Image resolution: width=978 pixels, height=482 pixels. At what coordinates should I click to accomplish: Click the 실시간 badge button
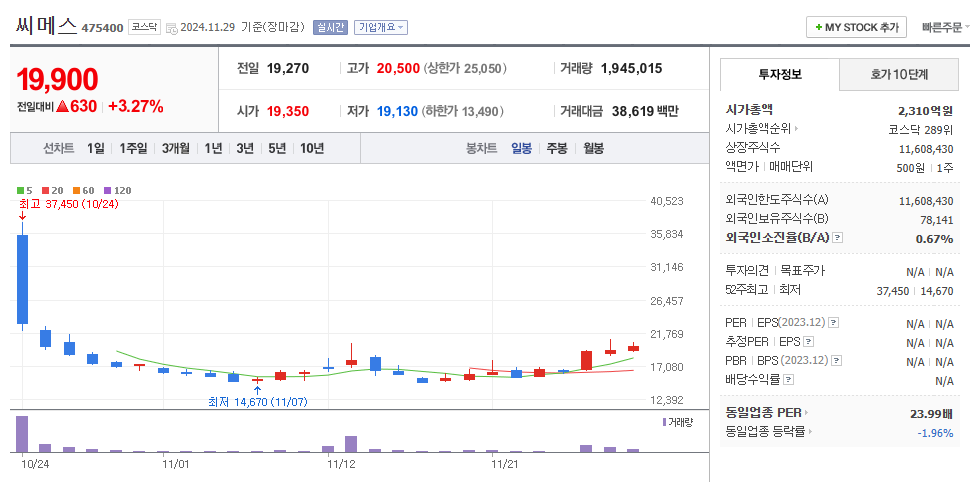tap(330, 27)
